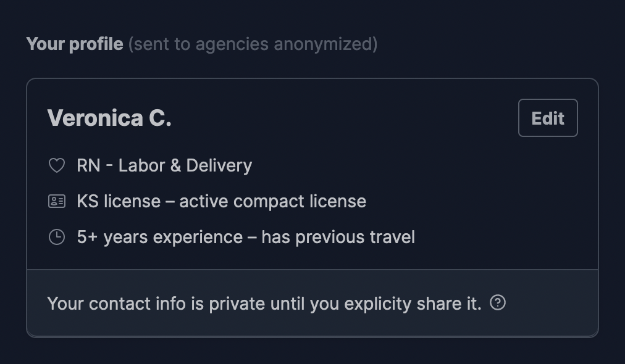Open the contact privacy help icon
Image resolution: width=625 pixels, height=364 pixels.
coord(498,303)
